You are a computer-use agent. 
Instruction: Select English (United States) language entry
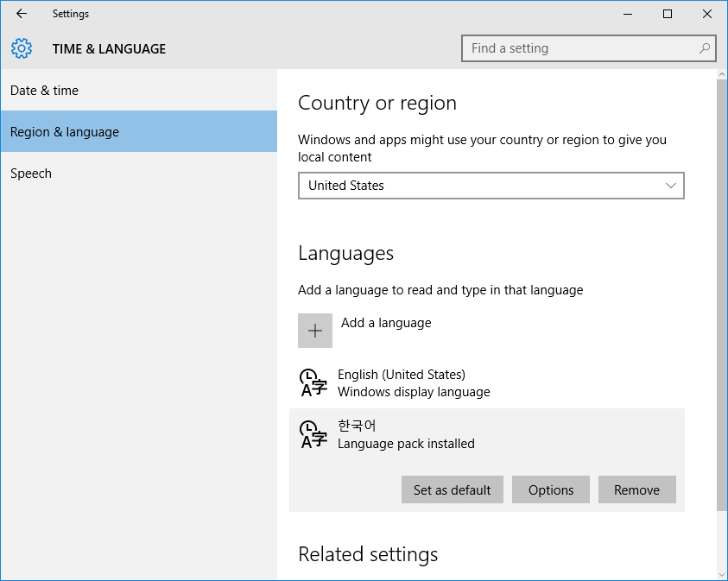coord(486,382)
